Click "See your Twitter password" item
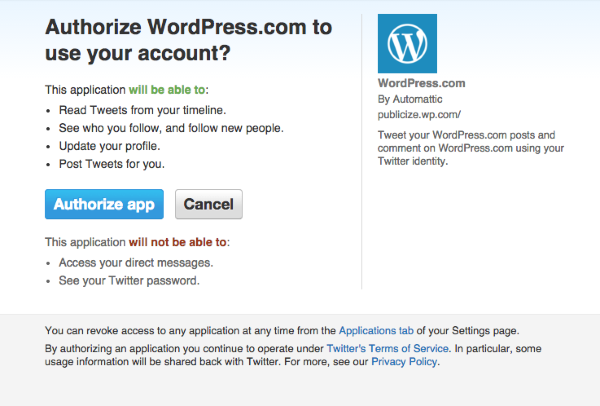This screenshot has width=600, height=406. tap(129, 281)
